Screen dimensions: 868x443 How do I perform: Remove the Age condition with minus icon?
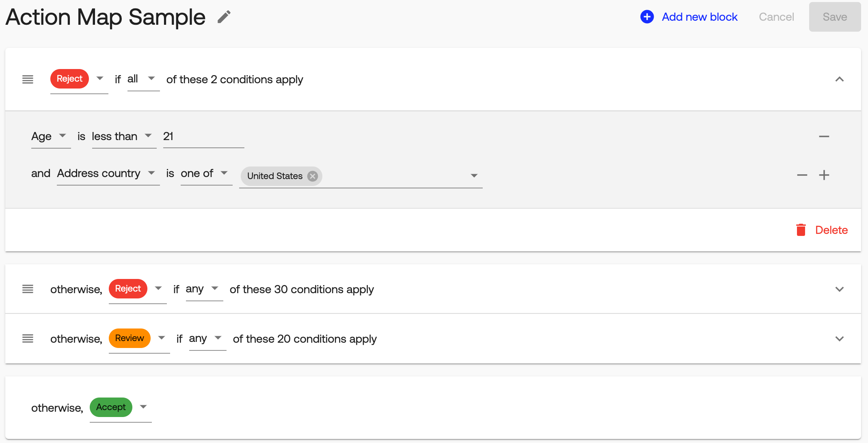pos(824,136)
